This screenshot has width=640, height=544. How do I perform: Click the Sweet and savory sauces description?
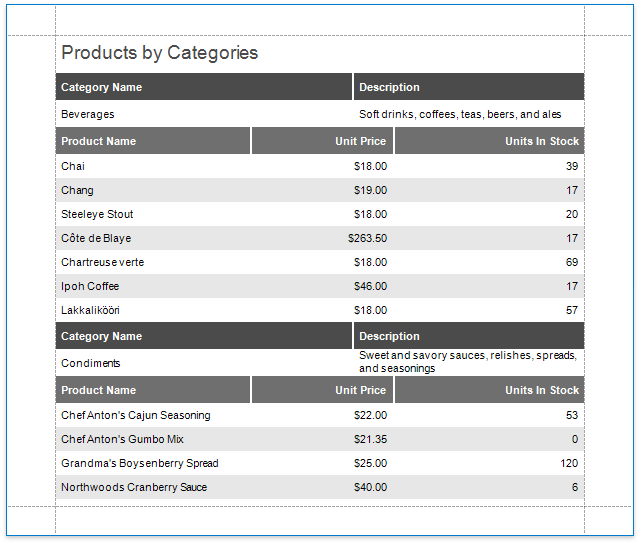coord(468,362)
